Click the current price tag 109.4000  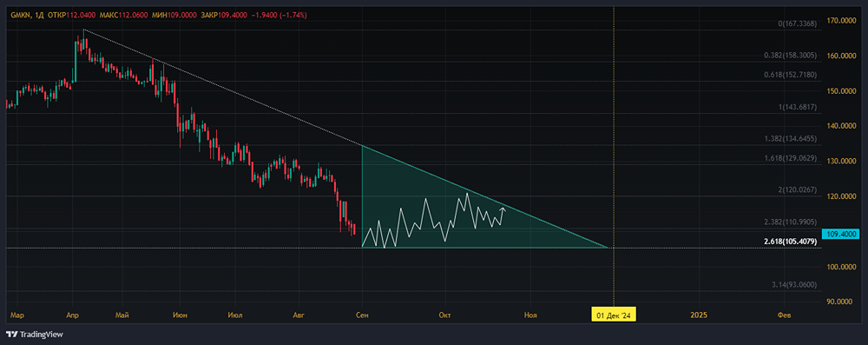[x=840, y=234]
